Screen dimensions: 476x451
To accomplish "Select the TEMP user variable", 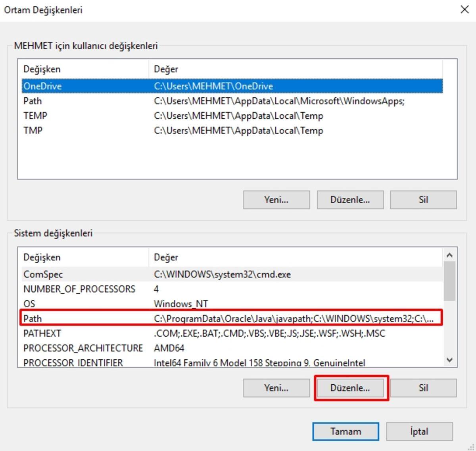I will (x=35, y=116).
